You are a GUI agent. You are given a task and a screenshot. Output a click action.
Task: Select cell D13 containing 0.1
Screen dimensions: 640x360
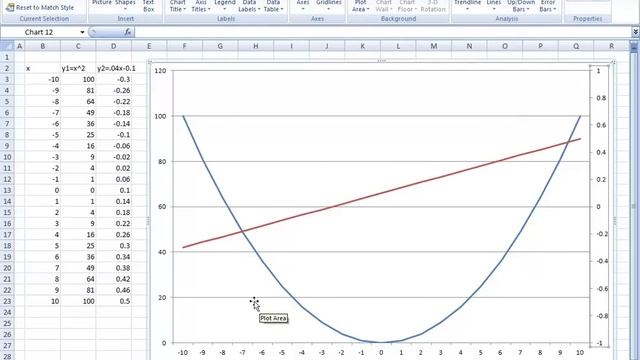point(113,190)
